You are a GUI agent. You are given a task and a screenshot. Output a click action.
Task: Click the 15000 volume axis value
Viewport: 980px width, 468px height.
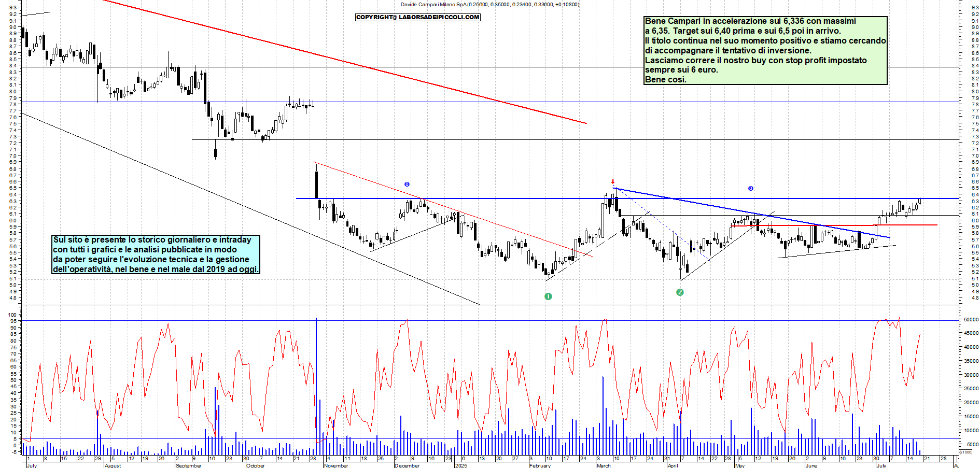tap(971, 416)
